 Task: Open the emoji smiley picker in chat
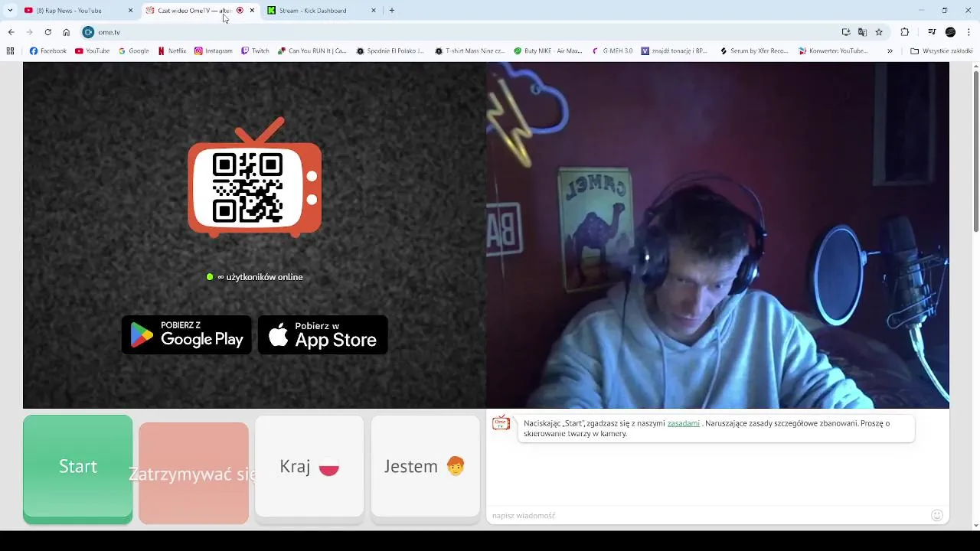(937, 516)
